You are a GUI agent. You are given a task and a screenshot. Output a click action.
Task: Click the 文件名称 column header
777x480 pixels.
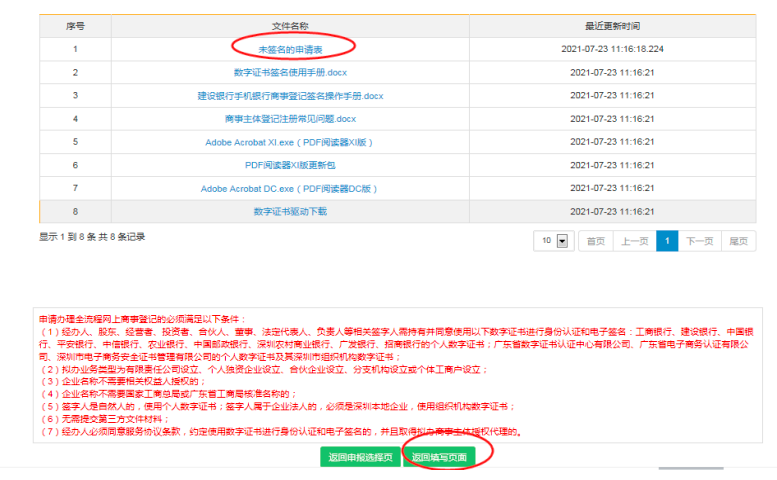click(290, 25)
